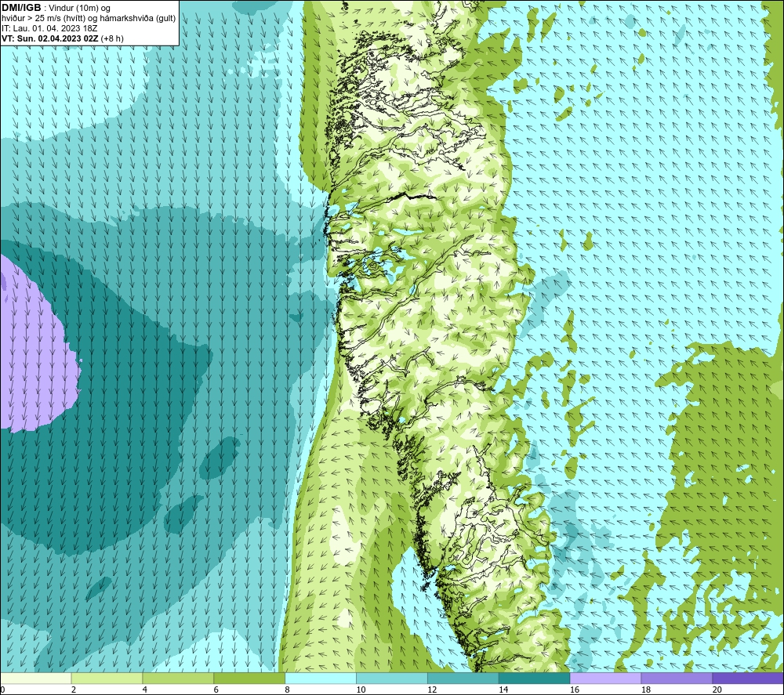The image size is (784, 695).
Task: Click the scale label '14'
Action: [x=503, y=690]
